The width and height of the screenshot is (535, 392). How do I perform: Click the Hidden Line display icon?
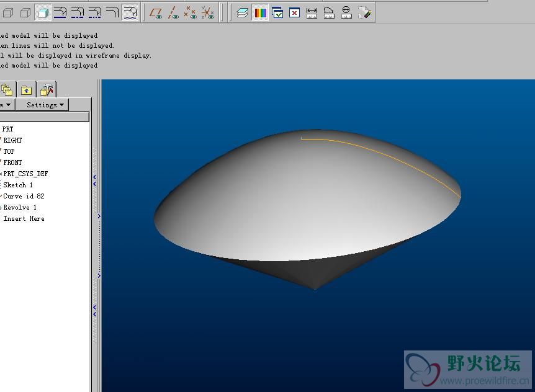pyautogui.click(x=25, y=12)
